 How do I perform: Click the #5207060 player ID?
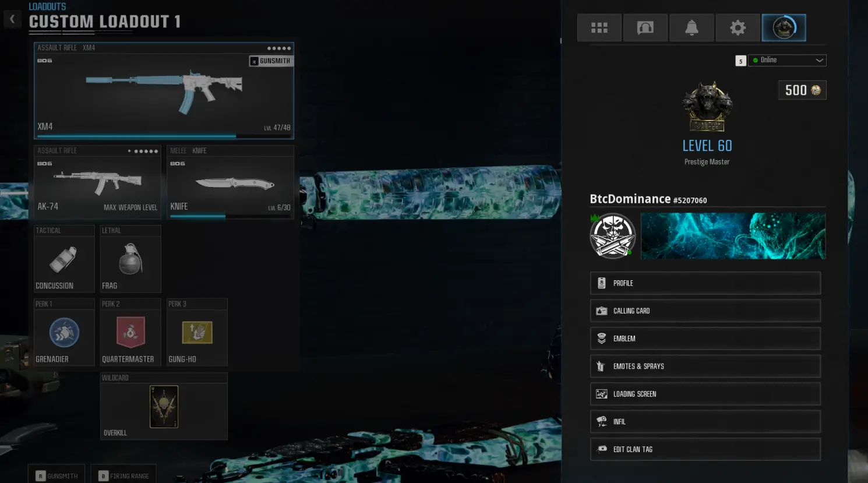point(690,200)
